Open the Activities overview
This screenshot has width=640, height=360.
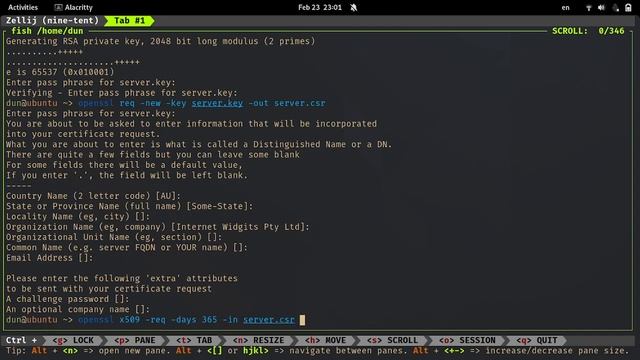click(x=23, y=7)
